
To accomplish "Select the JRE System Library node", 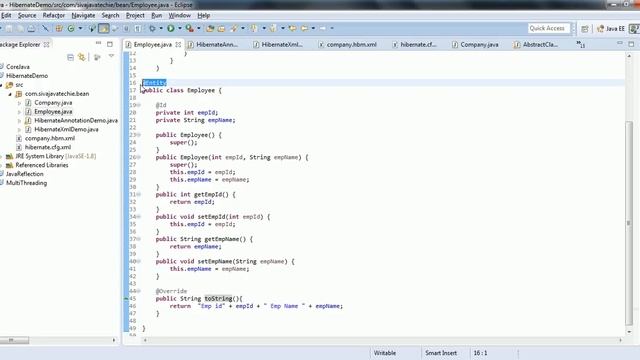I will 56,156.
